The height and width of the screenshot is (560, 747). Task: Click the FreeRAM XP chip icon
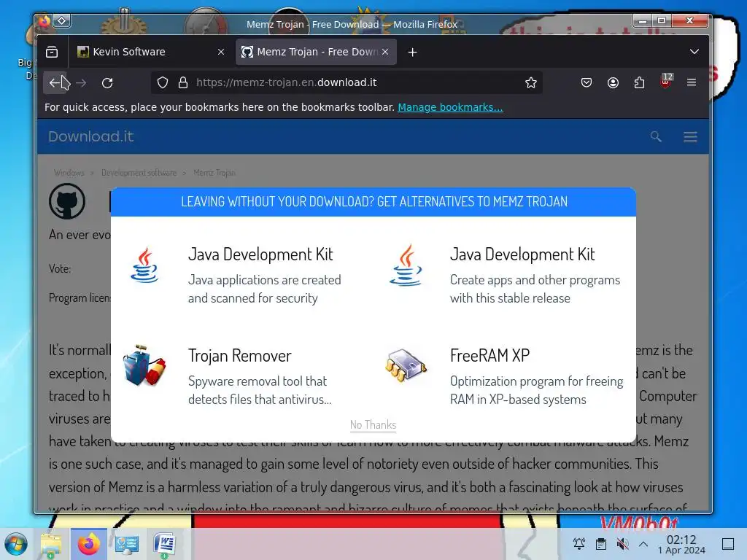tap(406, 365)
